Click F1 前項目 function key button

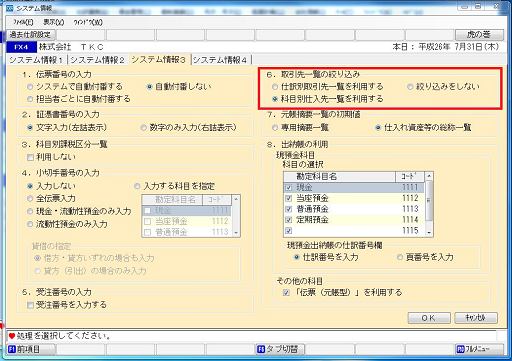pyautogui.click(x=31, y=349)
